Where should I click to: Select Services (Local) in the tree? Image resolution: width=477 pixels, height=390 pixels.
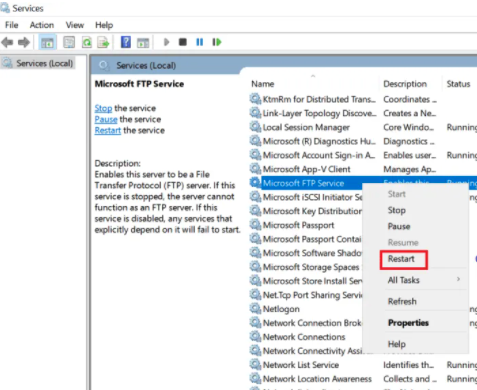(x=44, y=63)
